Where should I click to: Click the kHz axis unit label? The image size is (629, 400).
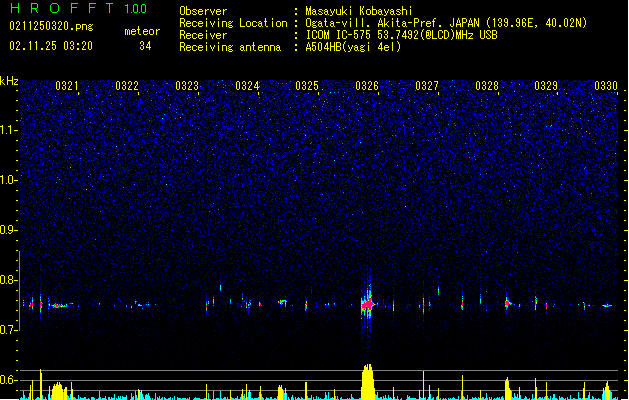[x=9, y=81]
